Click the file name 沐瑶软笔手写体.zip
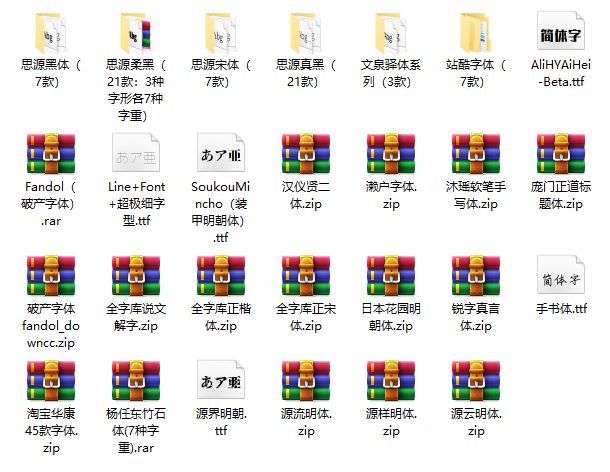 coord(476,195)
